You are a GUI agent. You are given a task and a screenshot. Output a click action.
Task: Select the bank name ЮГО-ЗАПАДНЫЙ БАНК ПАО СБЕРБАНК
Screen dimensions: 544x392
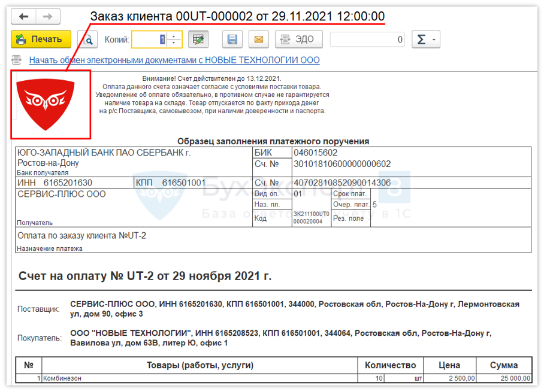(104, 158)
